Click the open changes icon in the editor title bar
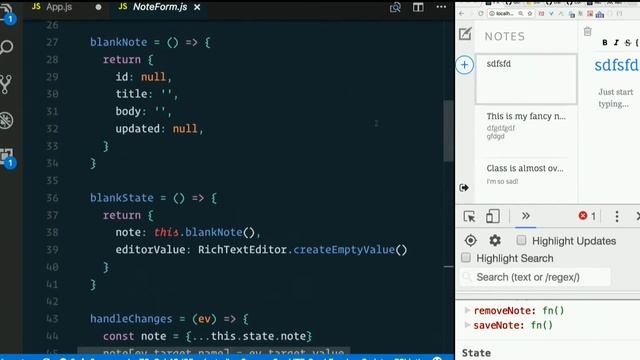This screenshot has height=360, width=640. point(395,7)
